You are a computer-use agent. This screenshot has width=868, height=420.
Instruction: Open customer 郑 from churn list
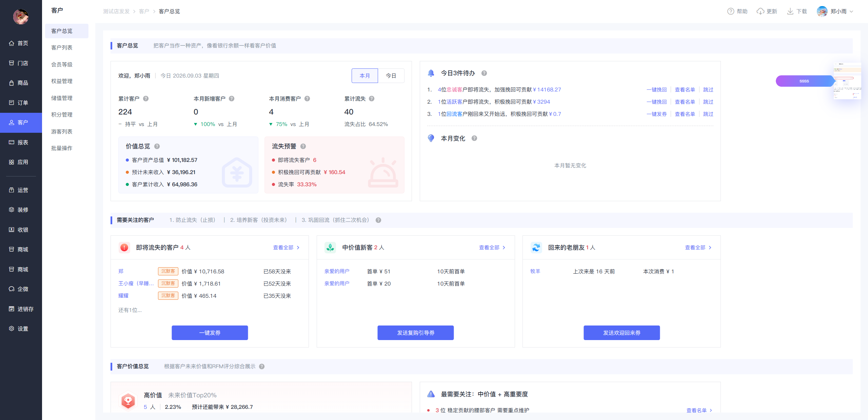click(x=121, y=271)
